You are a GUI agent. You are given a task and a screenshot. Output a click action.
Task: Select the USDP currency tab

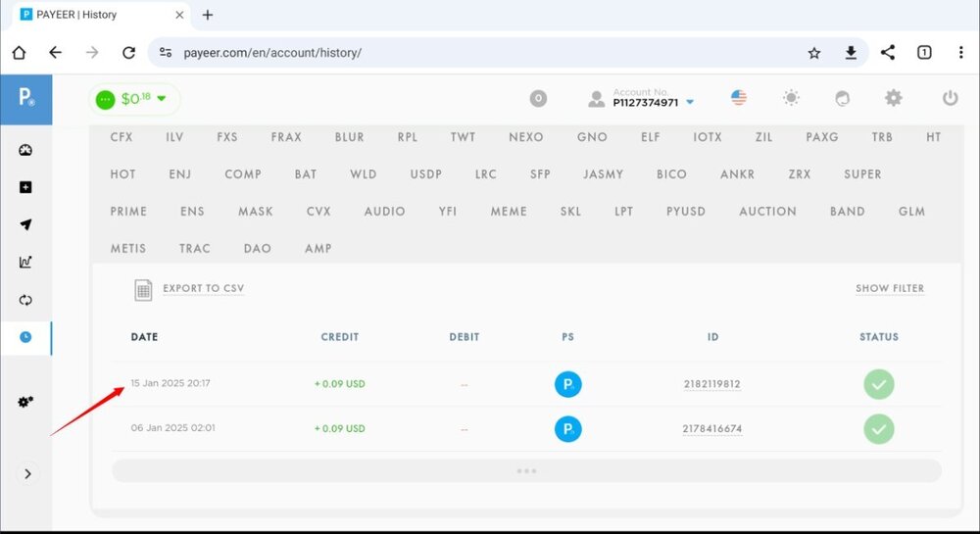[x=425, y=174]
